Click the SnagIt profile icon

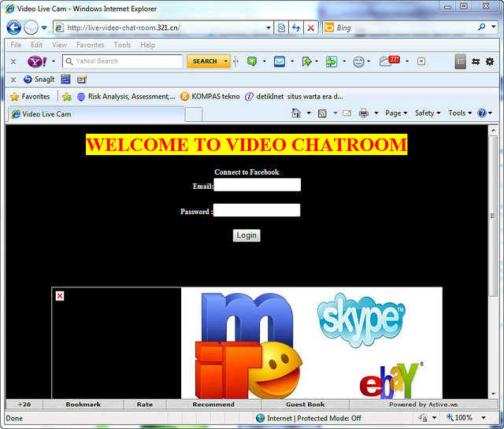click(x=82, y=79)
